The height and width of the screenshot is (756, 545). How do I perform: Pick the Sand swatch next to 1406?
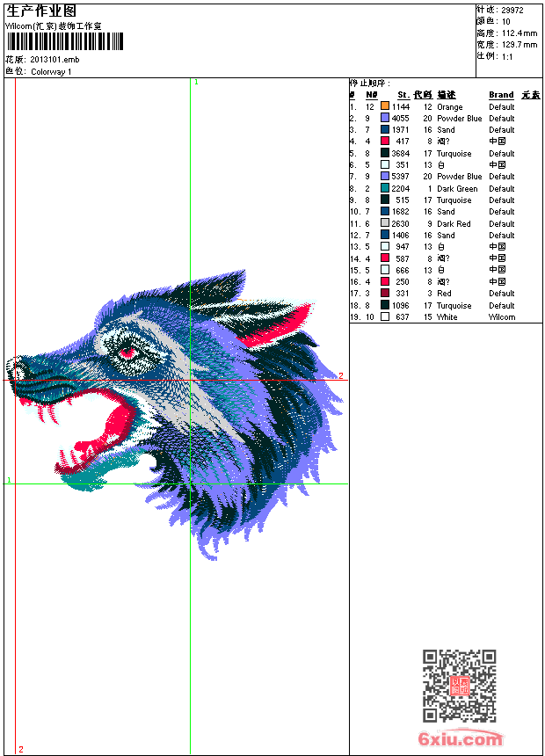[x=385, y=235]
